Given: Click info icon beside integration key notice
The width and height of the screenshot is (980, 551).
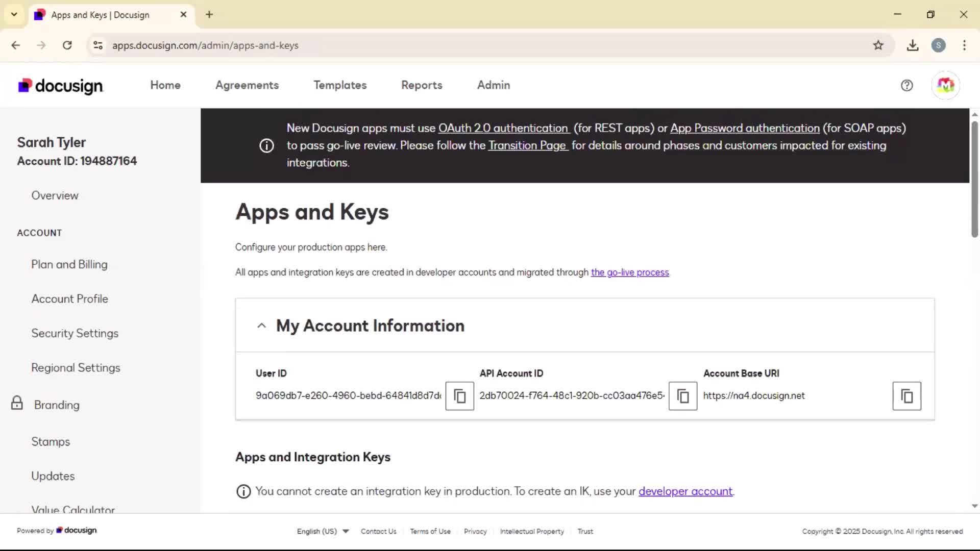Looking at the screenshot, I should [x=243, y=491].
